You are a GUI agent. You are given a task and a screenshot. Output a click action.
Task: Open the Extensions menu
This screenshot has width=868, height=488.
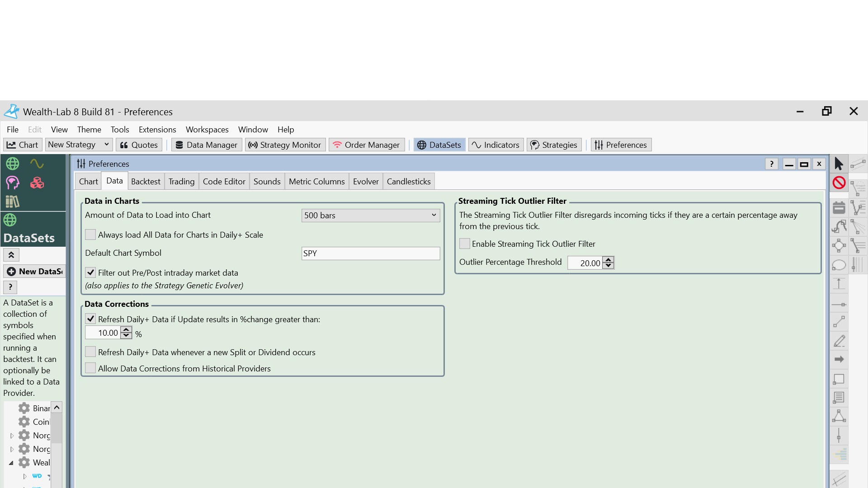tap(157, 130)
